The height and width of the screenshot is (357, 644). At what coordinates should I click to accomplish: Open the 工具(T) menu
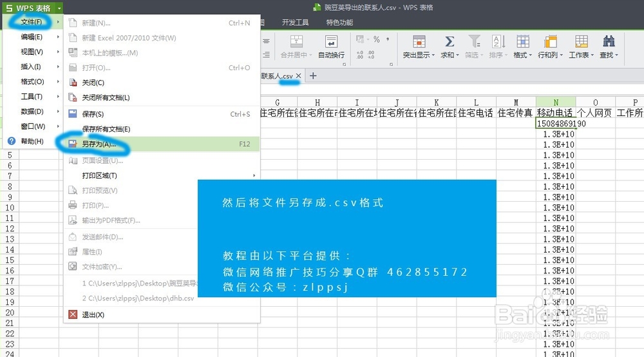coord(32,97)
